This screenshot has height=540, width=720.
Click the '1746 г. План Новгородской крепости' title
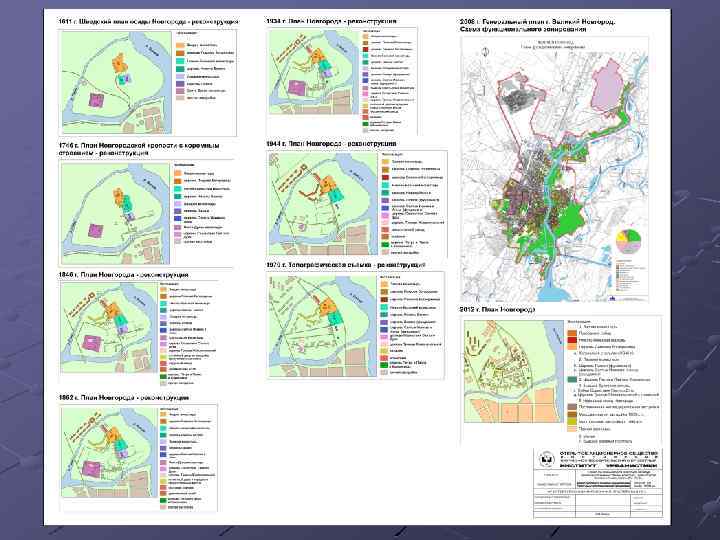[139, 149]
